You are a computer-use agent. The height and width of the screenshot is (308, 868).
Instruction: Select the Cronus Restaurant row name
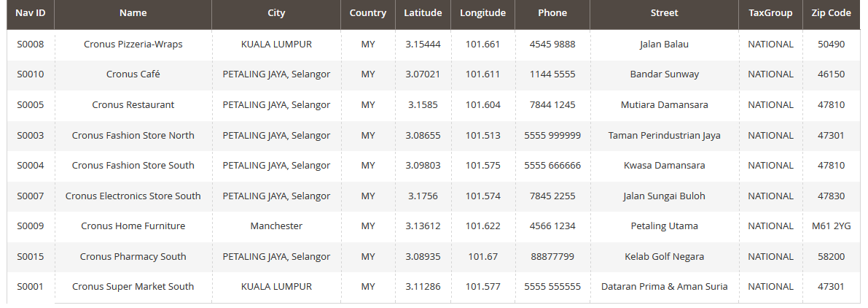(133, 105)
